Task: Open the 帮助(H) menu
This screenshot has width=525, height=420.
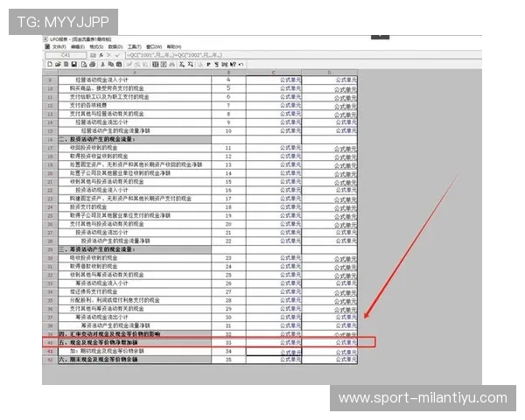Action: 174,46
